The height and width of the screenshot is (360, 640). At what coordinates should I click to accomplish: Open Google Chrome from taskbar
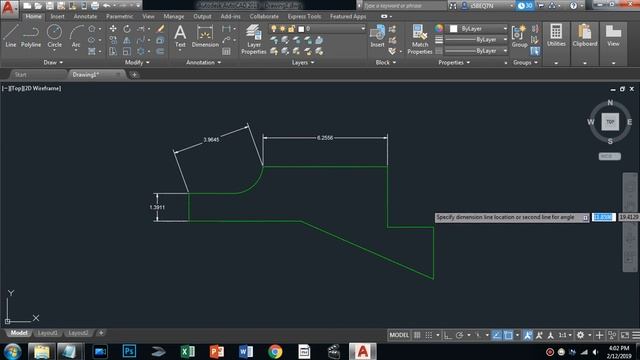click(x=275, y=351)
